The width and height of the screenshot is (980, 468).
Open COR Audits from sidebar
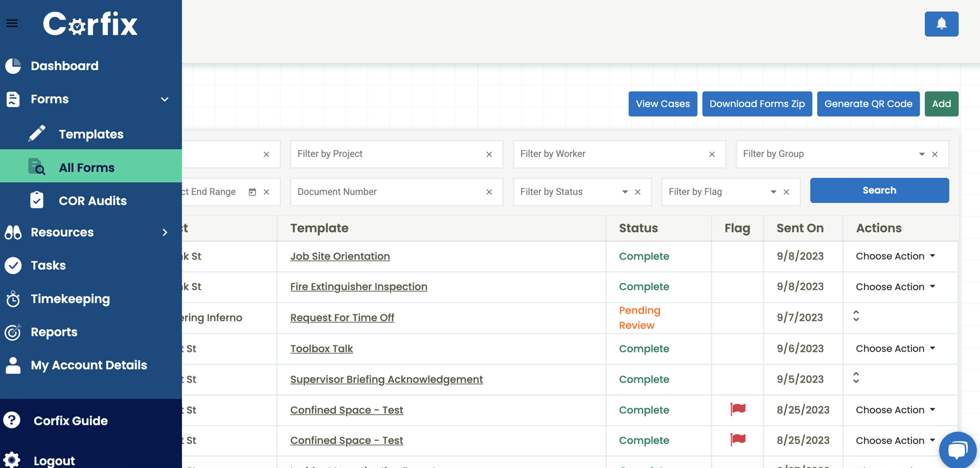(93, 201)
